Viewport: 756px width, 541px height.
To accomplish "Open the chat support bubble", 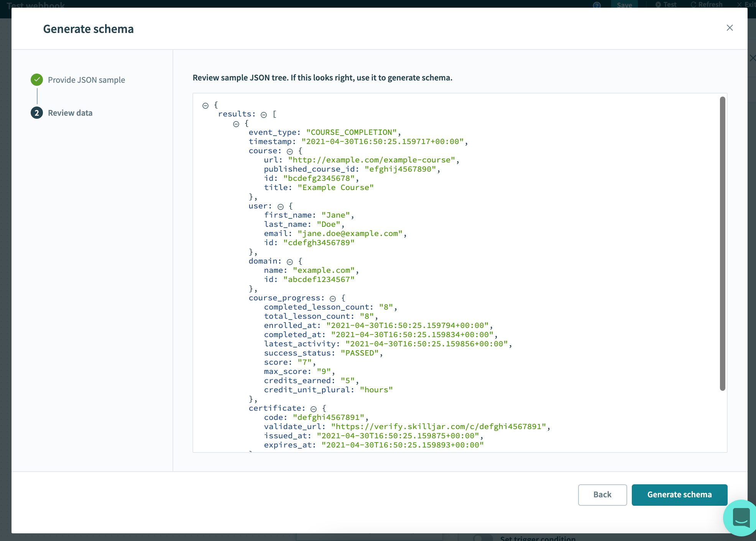I will click(741, 517).
